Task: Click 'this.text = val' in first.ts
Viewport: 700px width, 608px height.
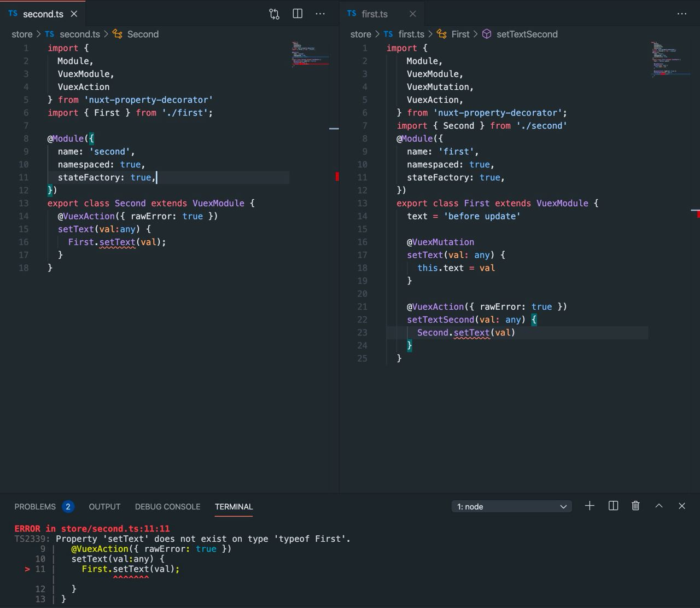Action: 456,268
